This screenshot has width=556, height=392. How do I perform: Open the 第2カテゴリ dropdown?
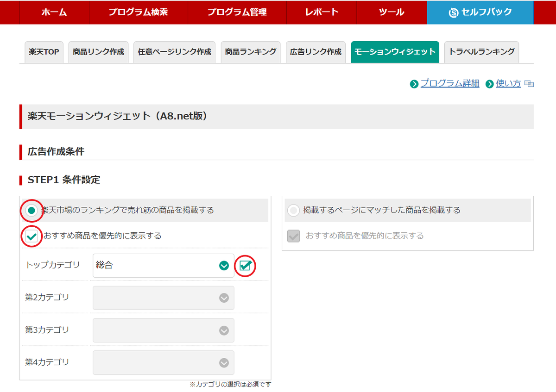(164, 298)
